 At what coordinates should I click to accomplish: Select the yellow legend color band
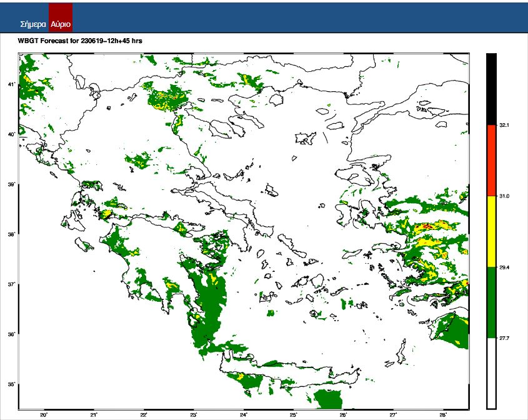491,231
